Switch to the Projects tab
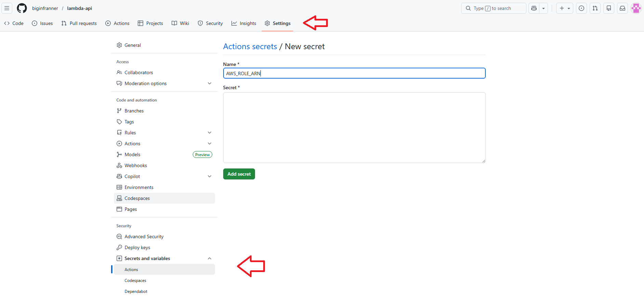The height and width of the screenshot is (298, 644). pos(150,23)
